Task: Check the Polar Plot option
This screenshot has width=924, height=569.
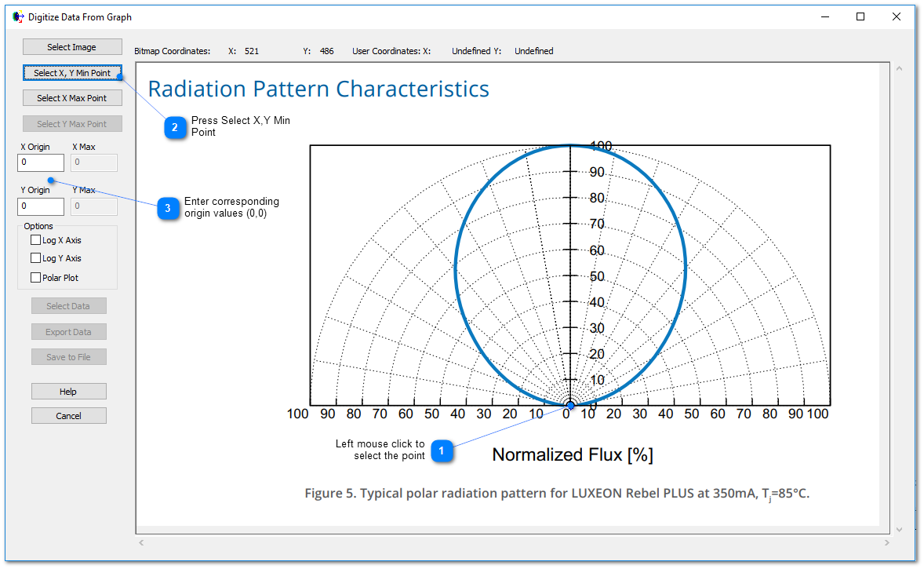Action: (36, 277)
